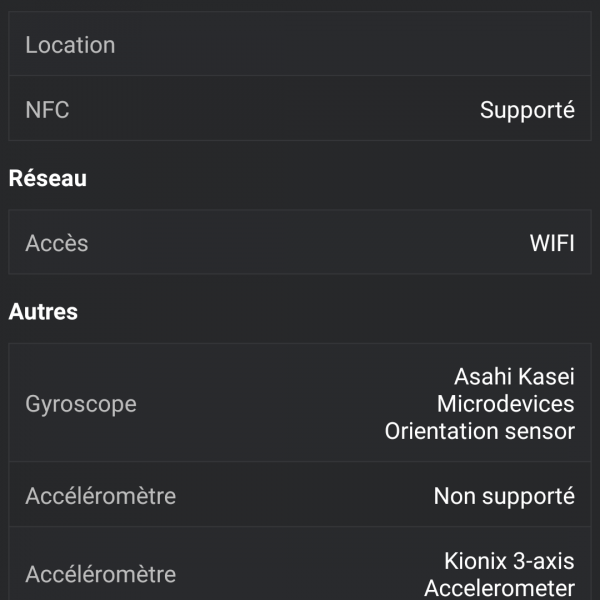Select the Accès label
This screenshot has height=600, width=600.
point(57,243)
